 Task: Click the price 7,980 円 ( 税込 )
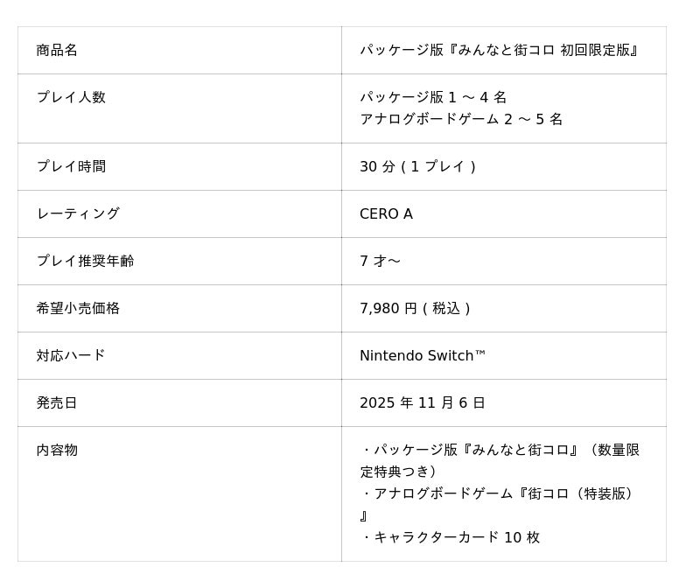[415, 308]
